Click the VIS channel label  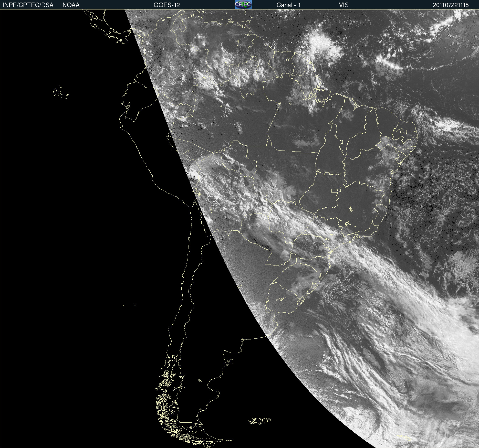click(344, 5)
